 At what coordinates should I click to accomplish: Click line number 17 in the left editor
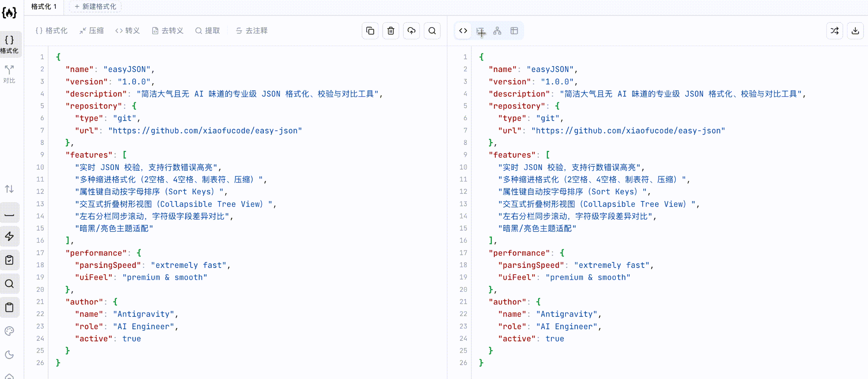pyautogui.click(x=40, y=253)
